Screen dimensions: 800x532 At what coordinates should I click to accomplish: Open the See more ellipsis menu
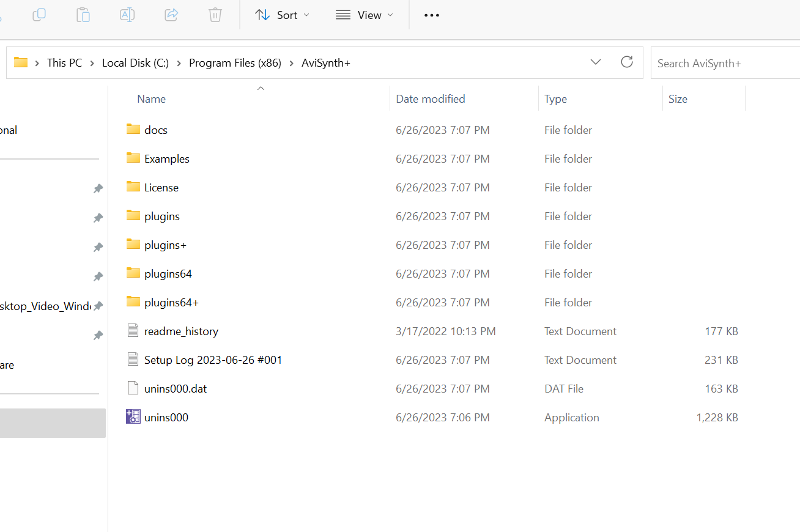tap(432, 15)
